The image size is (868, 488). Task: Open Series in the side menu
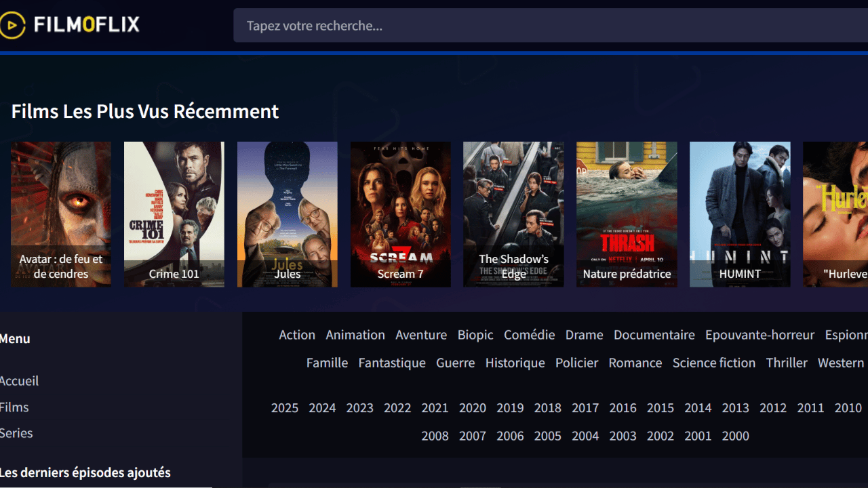coord(16,432)
